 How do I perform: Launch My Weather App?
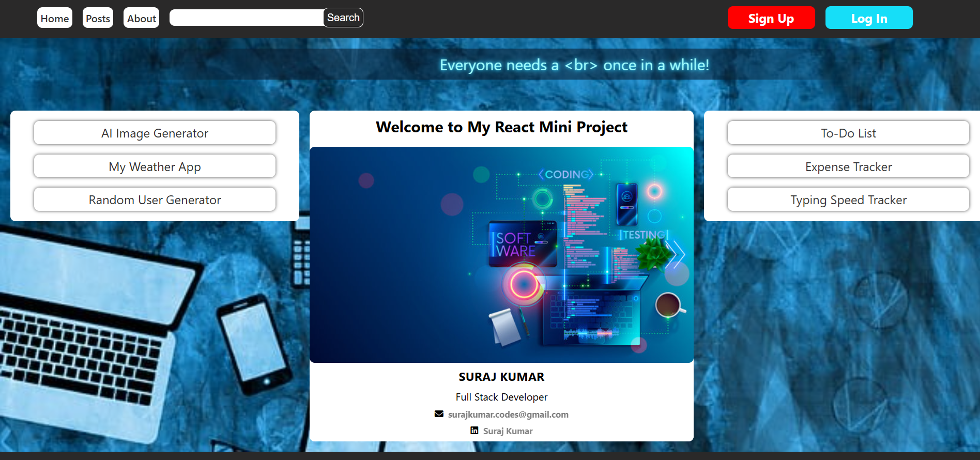[155, 166]
